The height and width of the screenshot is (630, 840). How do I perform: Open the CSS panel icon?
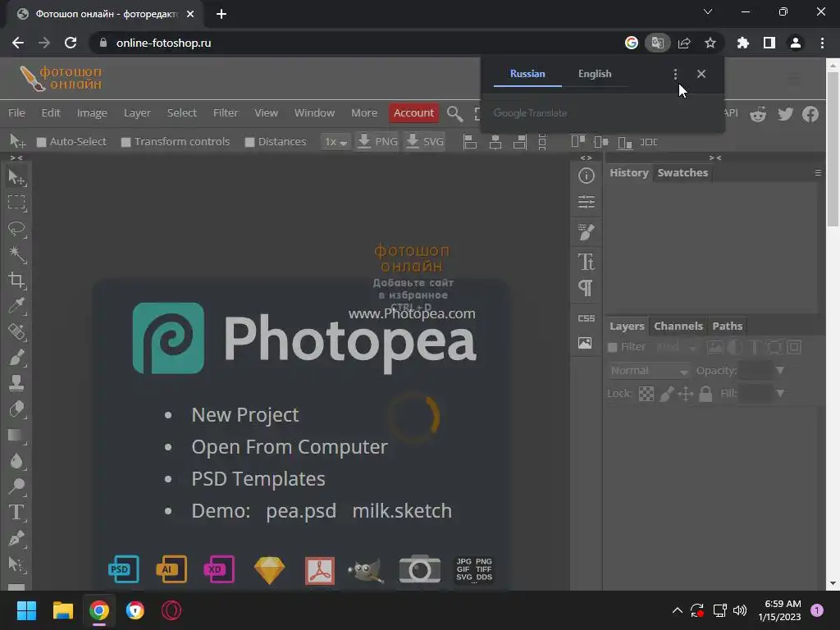click(x=586, y=318)
